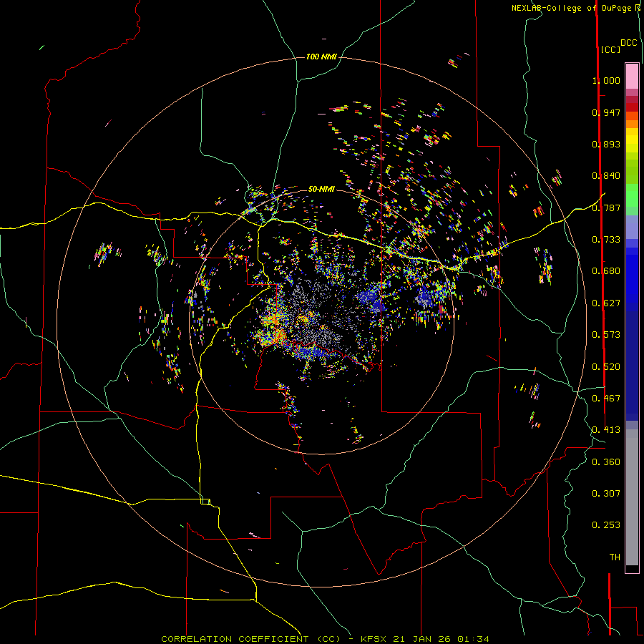Image resolution: width=644 pixels, height=644 pixels.
Task: Click the 0.947 scale value
Action: [x=606, y=112]
